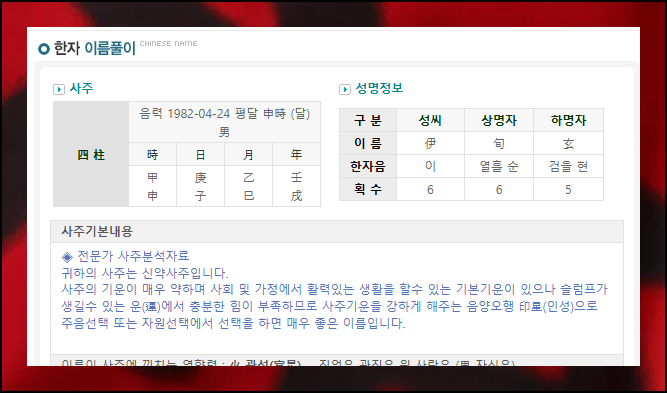
Task: Click the 획 수 row label
Action: click(368, 189)
